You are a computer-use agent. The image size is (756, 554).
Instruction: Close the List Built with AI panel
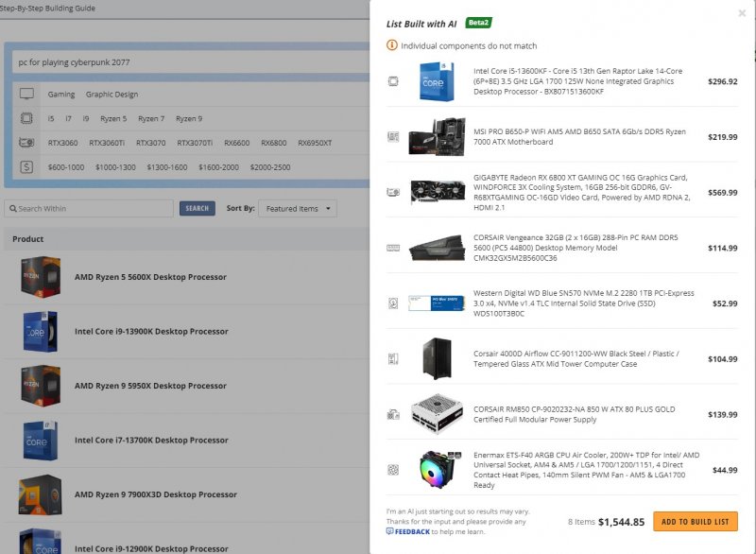coord(742,13)
